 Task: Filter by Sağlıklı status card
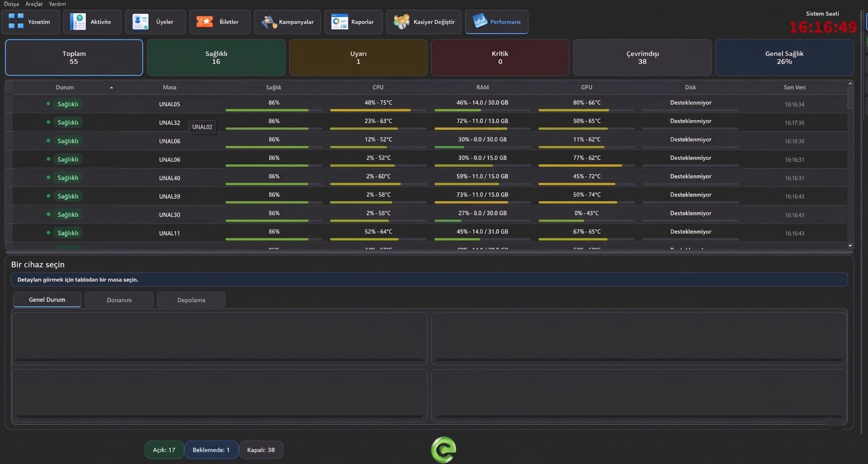(x=216, y=57)
